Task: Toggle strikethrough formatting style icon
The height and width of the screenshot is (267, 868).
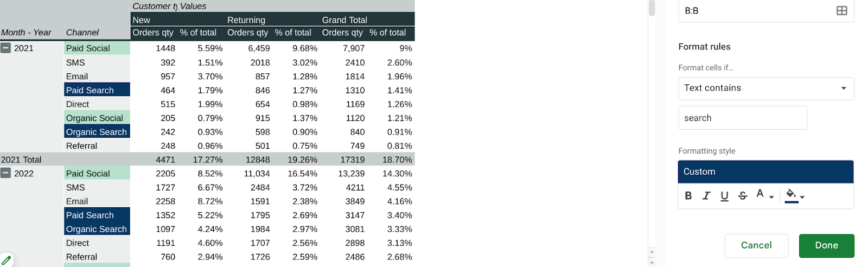Action: [743, 196]
